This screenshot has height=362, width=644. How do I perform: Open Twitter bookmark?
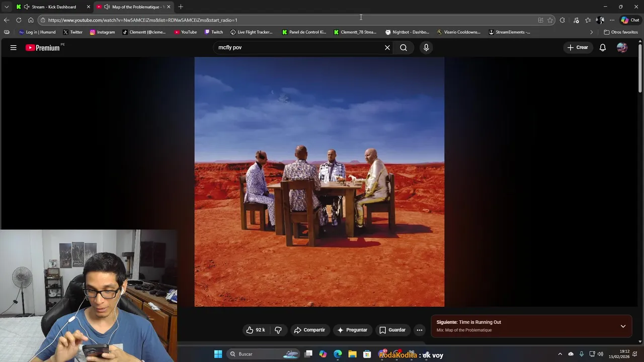(73, 32)
